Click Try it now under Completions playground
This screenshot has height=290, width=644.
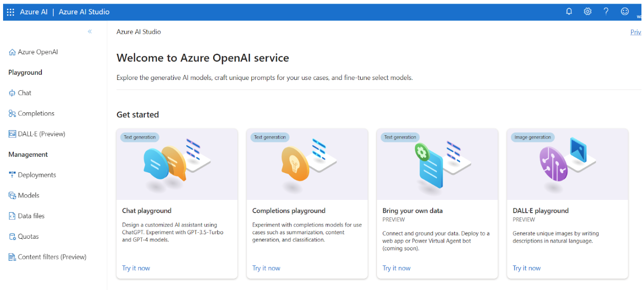pos(266,268)
